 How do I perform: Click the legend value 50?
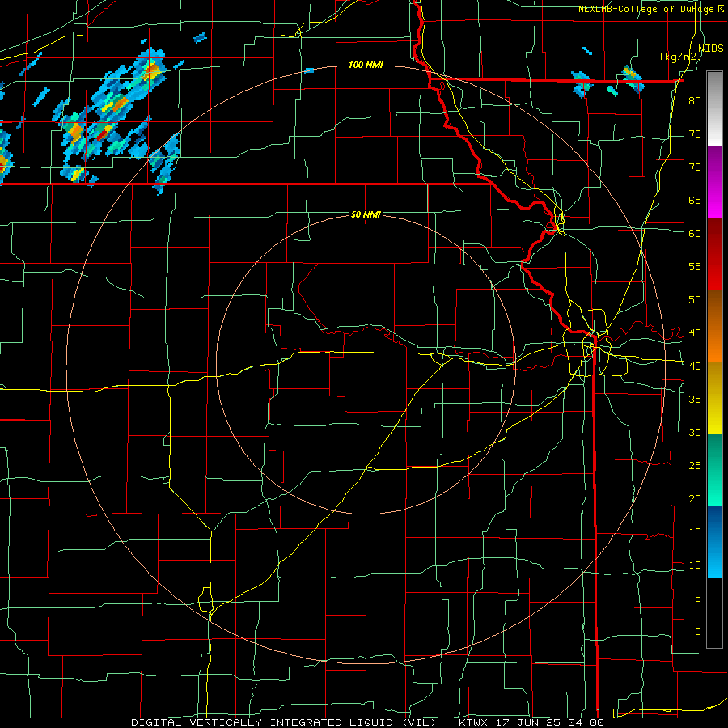tap(695, 300)
